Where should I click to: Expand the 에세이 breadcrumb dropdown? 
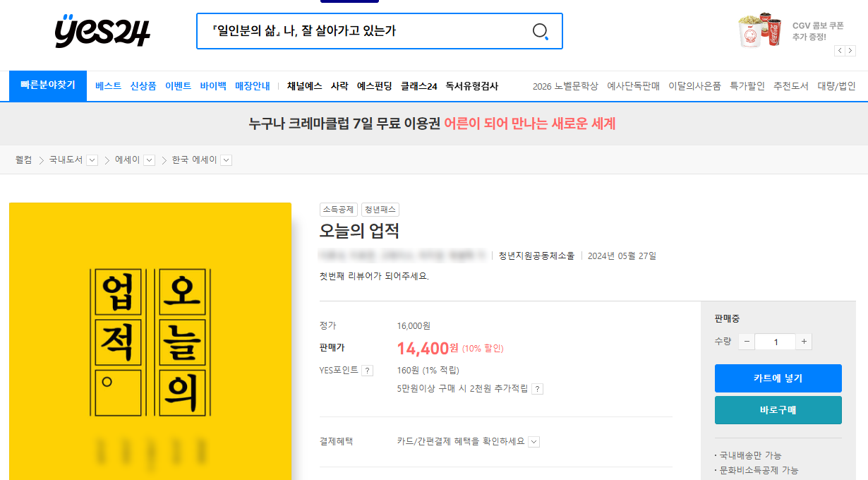click(x=149, y=160)
